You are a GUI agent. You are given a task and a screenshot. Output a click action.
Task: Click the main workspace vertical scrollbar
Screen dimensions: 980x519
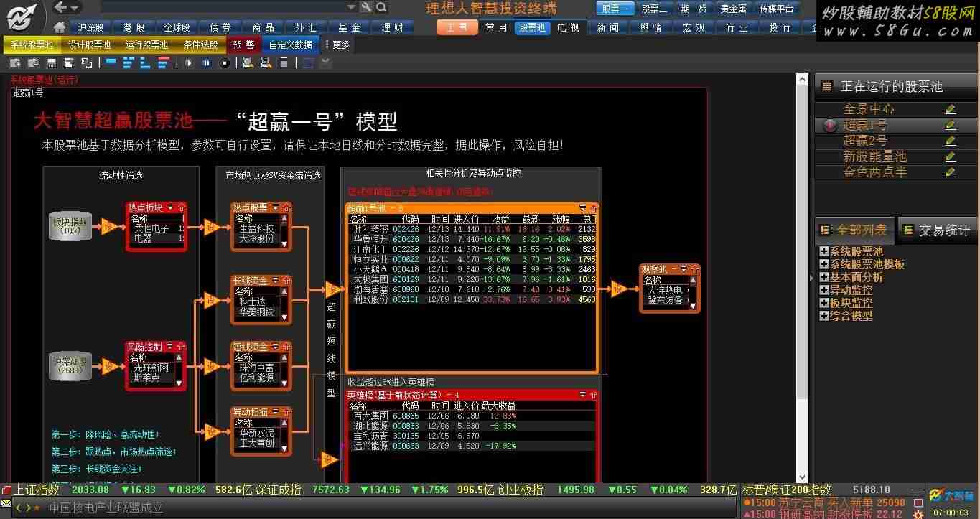tap(803, 276)
